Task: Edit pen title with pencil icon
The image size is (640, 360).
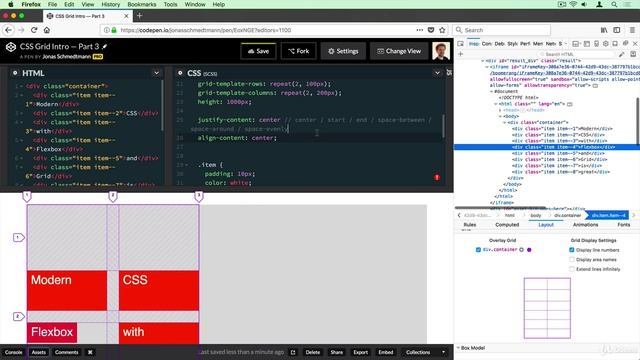Action: tap(104, 47)
